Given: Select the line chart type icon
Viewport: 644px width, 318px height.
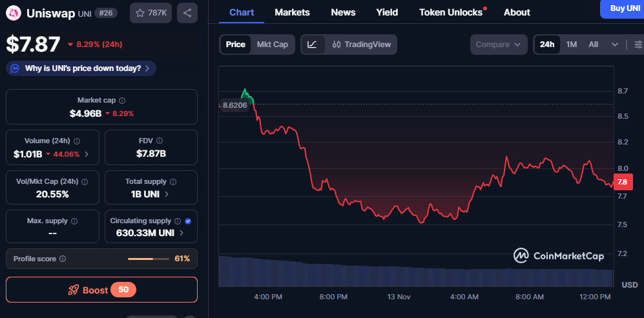Looking at the screenshot, I should 312,45.
